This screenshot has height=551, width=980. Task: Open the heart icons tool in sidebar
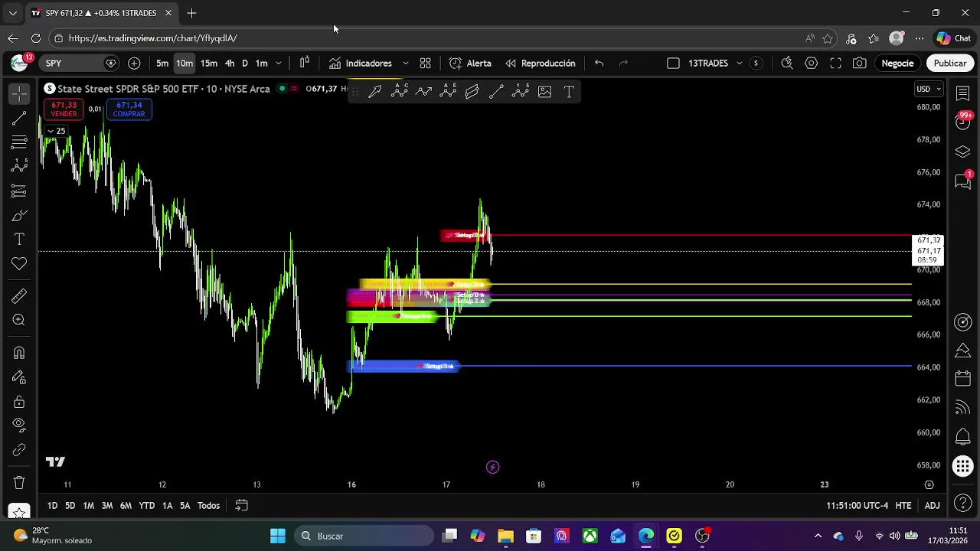(19, 264)
